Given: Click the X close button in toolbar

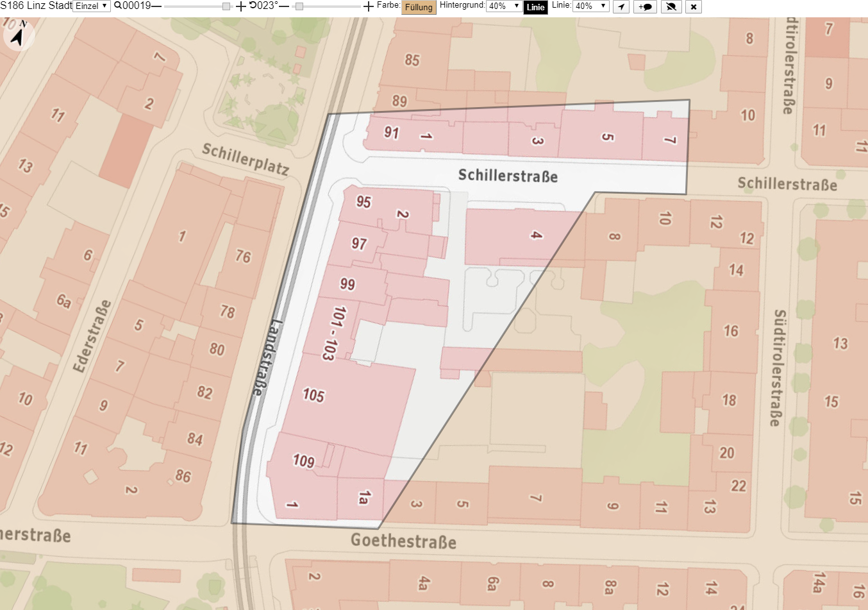Looking at the screenshot, I should pos(694,7).
